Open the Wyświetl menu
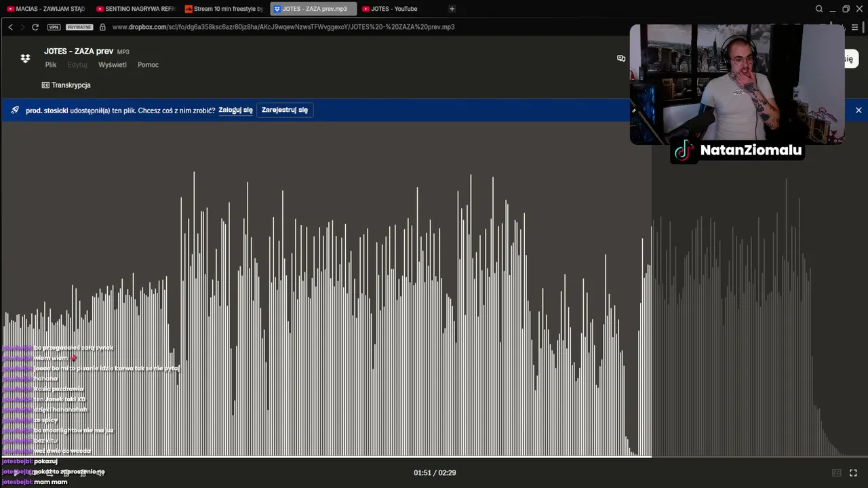This screenshot has height=488, width=868. pos(113,65)
